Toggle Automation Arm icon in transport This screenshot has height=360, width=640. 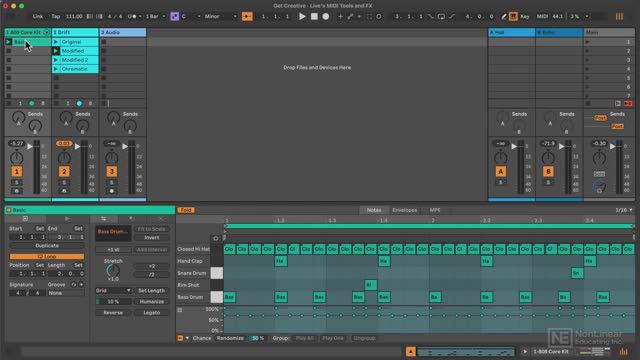[x=350, y=16]
